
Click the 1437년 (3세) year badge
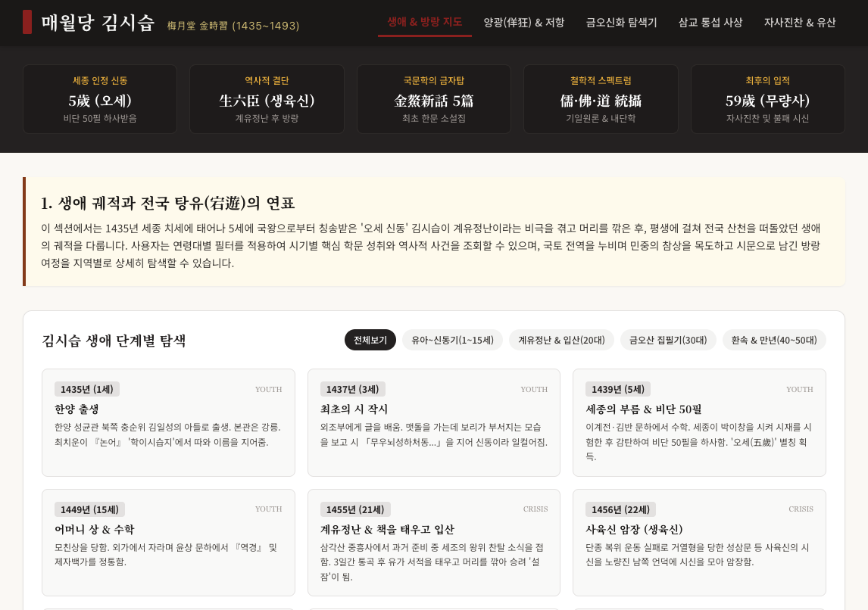tap(353, 389)
